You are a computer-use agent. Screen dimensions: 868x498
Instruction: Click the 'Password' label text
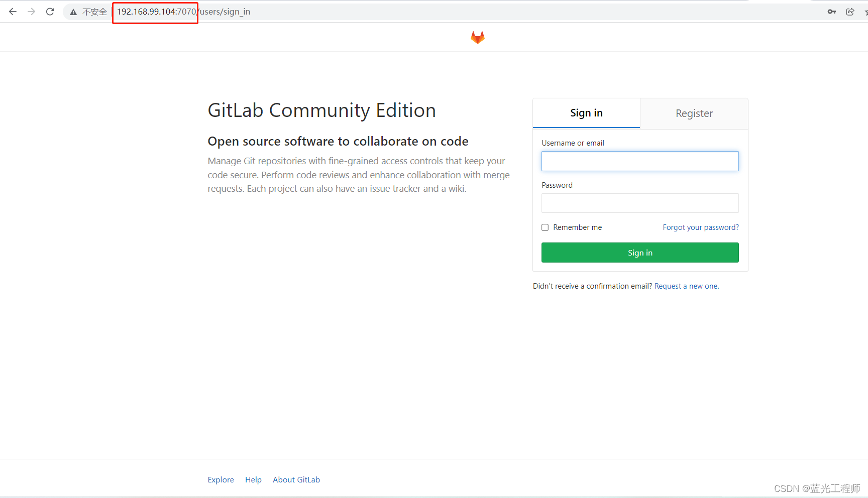point(557,185)
